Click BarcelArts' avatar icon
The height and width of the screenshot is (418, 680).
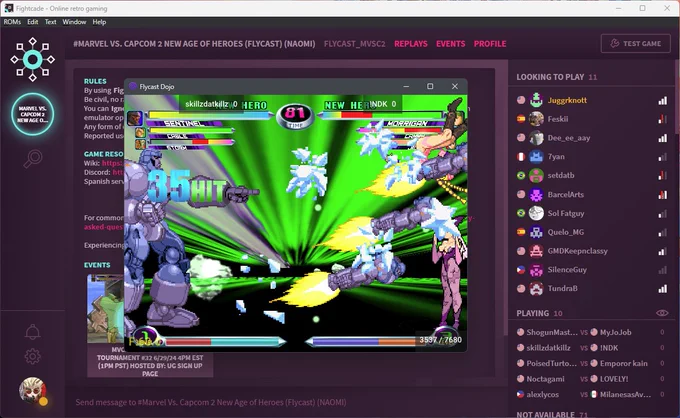pos(536,195)
